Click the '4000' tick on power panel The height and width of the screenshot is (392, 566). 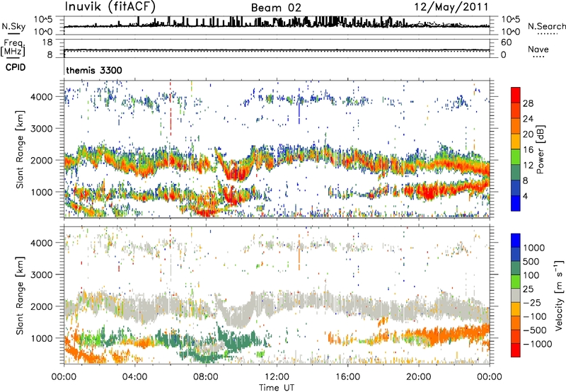41,97
